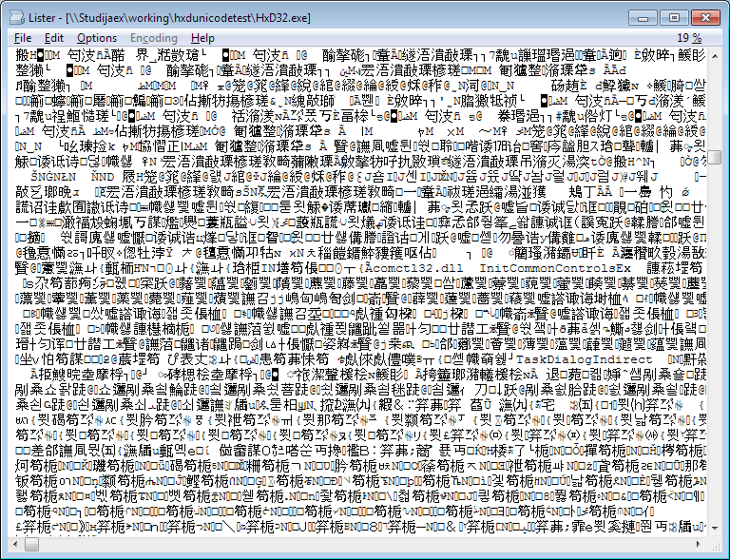
Task: Click the vertical scrollbar thumb
Action: (715, 157)
